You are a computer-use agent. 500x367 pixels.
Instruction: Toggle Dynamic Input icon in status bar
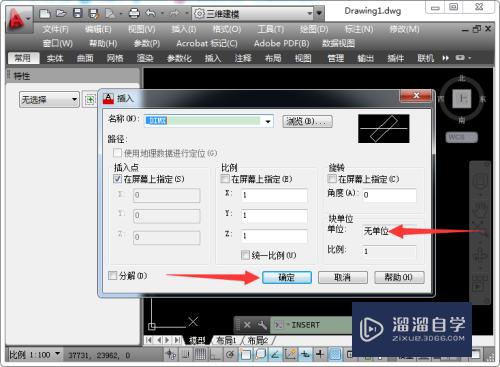point(305,354)
